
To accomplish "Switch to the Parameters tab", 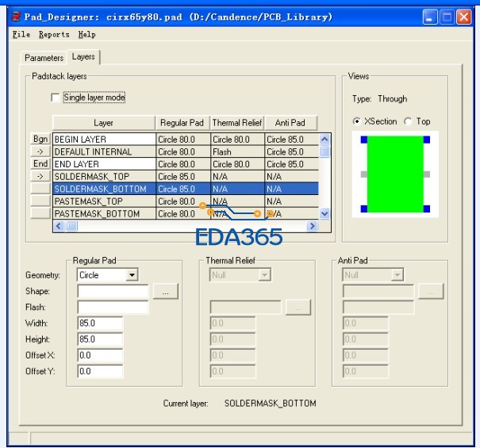I will (44, 58).
